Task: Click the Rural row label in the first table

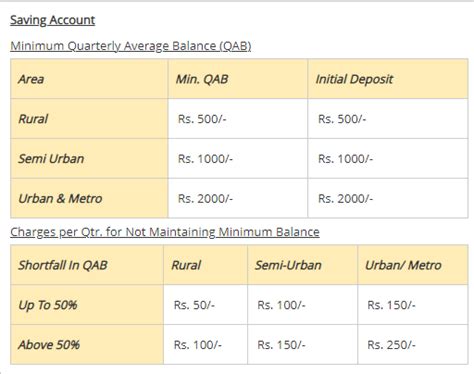Action: click(89, 119)
